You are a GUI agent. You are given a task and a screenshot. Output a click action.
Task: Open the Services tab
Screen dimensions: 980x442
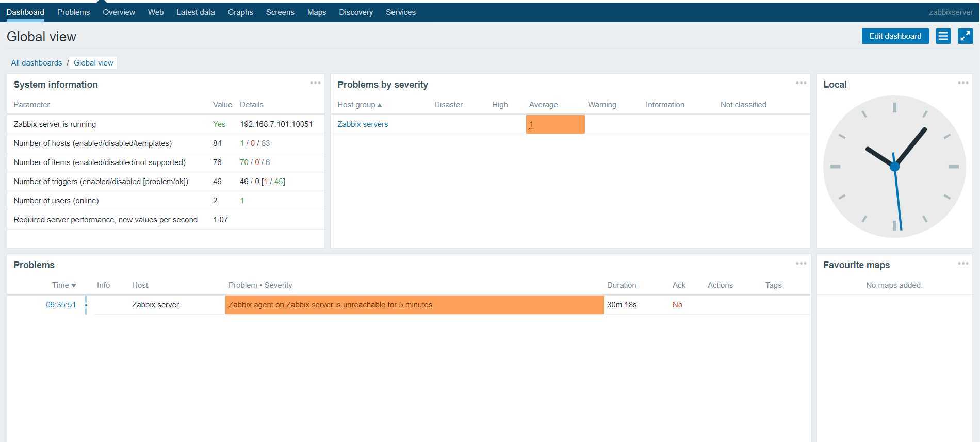(401, 12)
